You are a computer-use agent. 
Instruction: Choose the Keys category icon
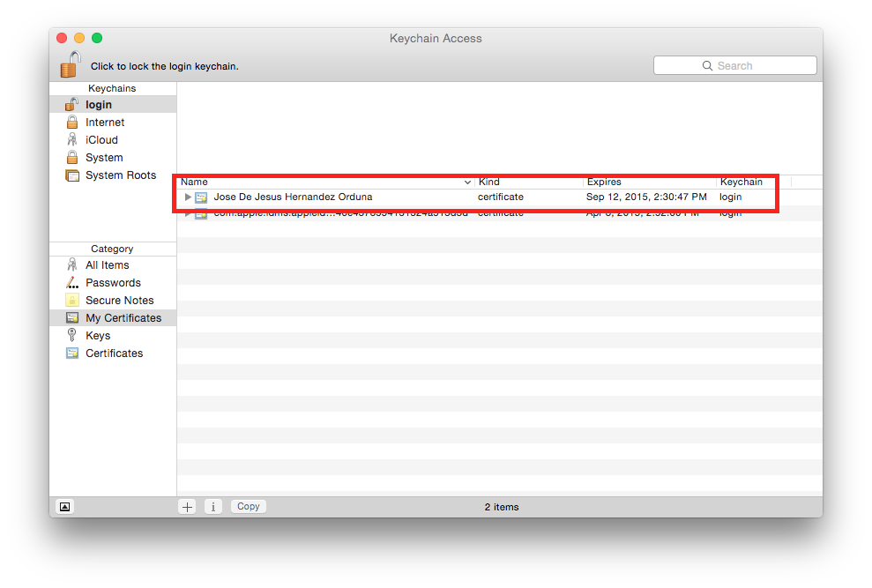click(x=71, y=335)
